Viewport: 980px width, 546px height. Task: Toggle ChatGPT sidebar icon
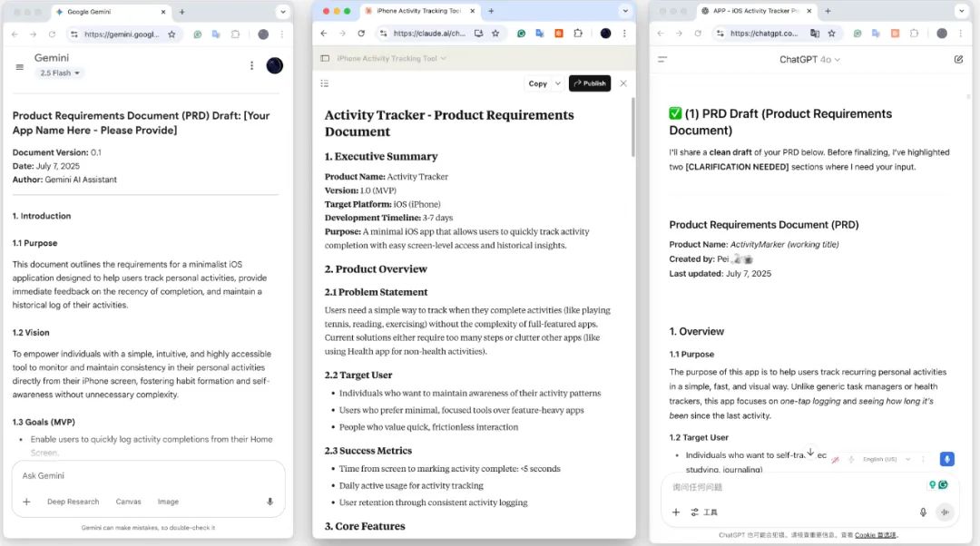662,59
